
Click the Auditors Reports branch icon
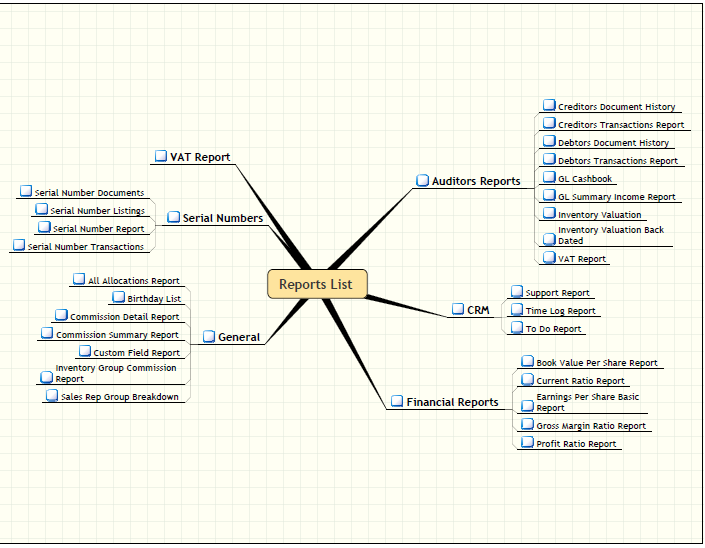[422, 180]
